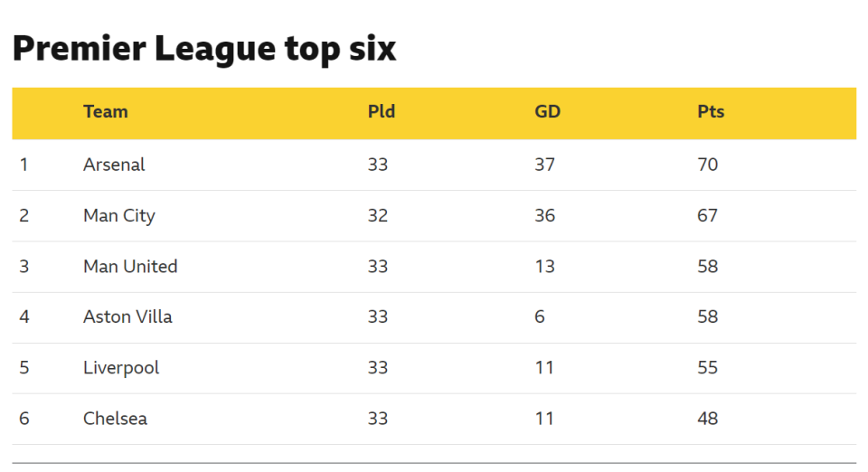Screen dimensions: 868x472
Task: Click Man City's 67 points value
Action: (708, 215)
